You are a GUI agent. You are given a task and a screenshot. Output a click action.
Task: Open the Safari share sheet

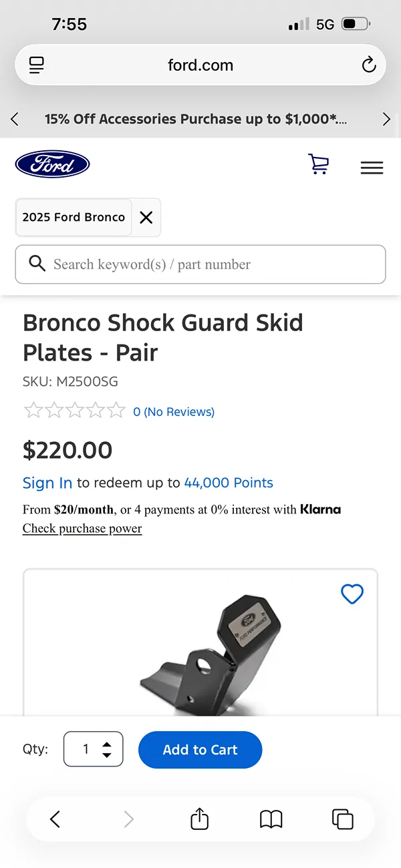198,819
